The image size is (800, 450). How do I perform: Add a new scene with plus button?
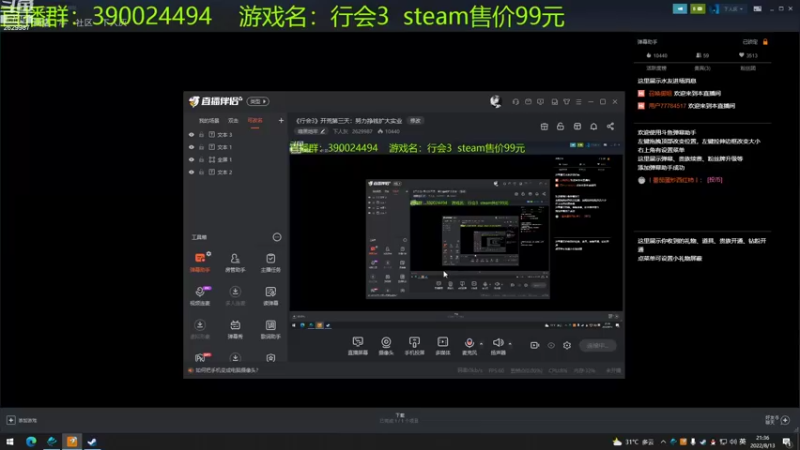tap(281, 121)
